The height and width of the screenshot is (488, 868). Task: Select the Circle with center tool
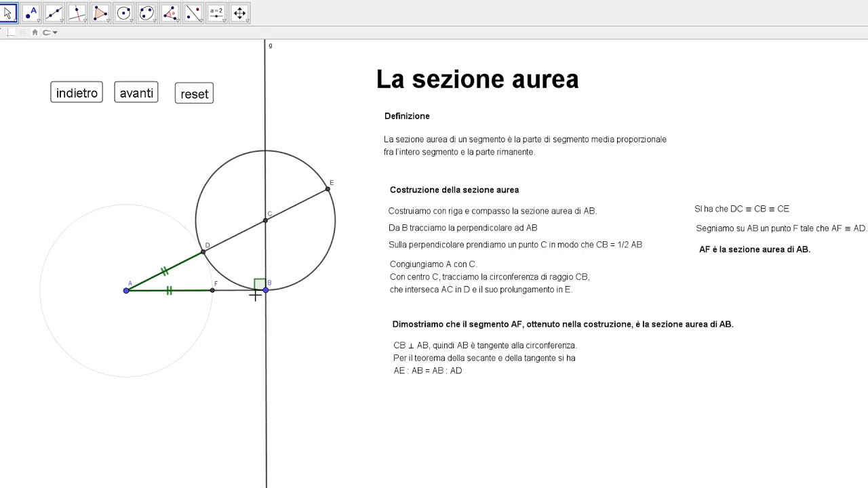coord(123,13)
